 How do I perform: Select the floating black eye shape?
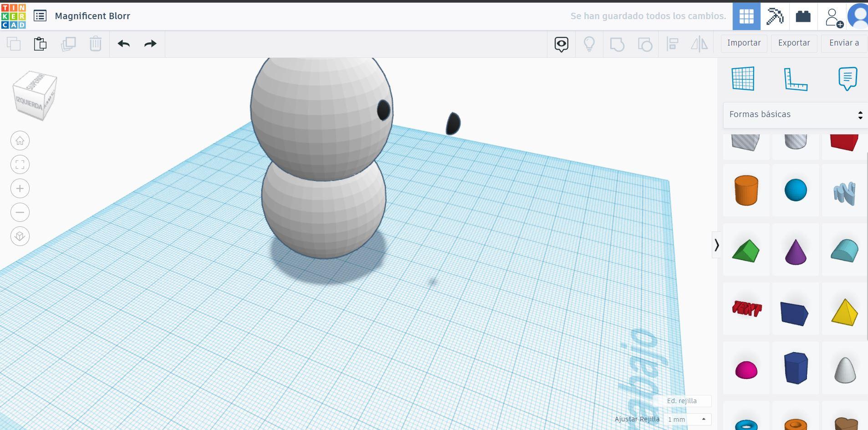(453, 123)
